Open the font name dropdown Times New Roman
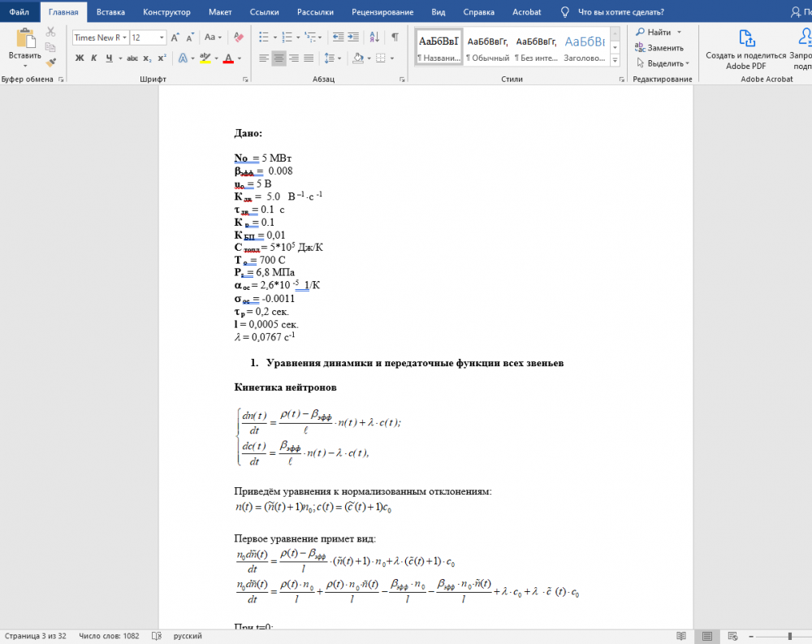 99,37
